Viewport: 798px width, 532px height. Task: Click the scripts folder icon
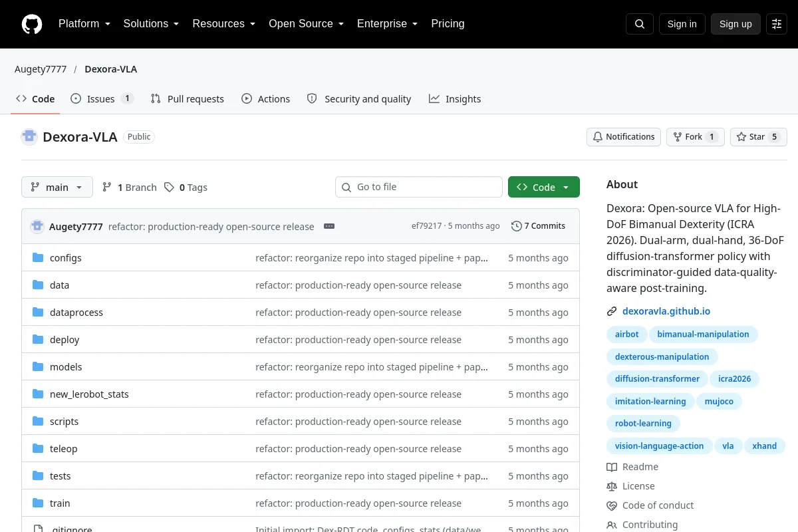pyautogui.click(x=38, y=422)
